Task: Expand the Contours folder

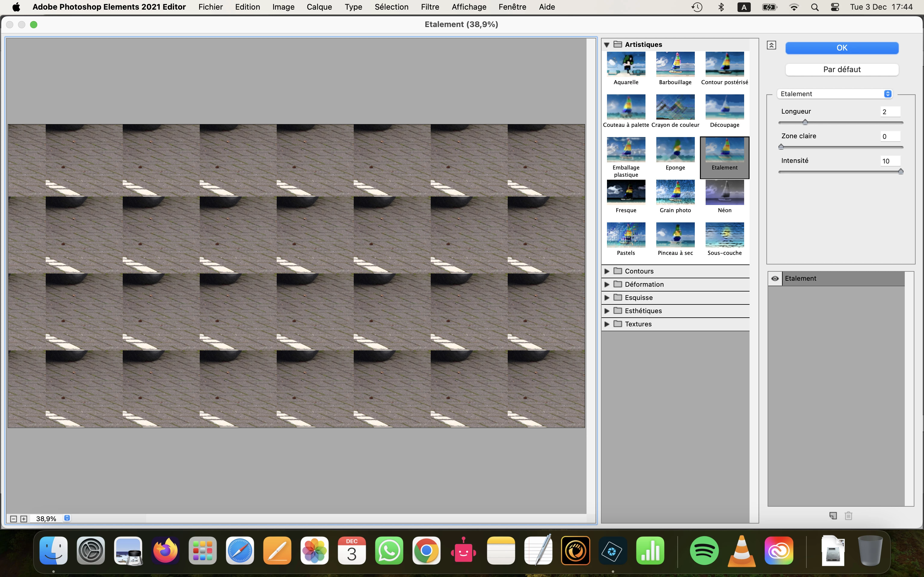Action: (607, 271)
